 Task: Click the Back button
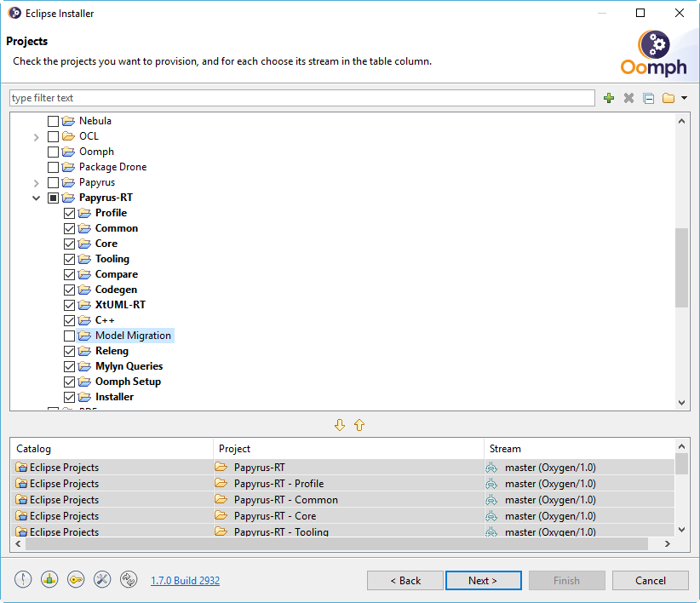(405, 580)
